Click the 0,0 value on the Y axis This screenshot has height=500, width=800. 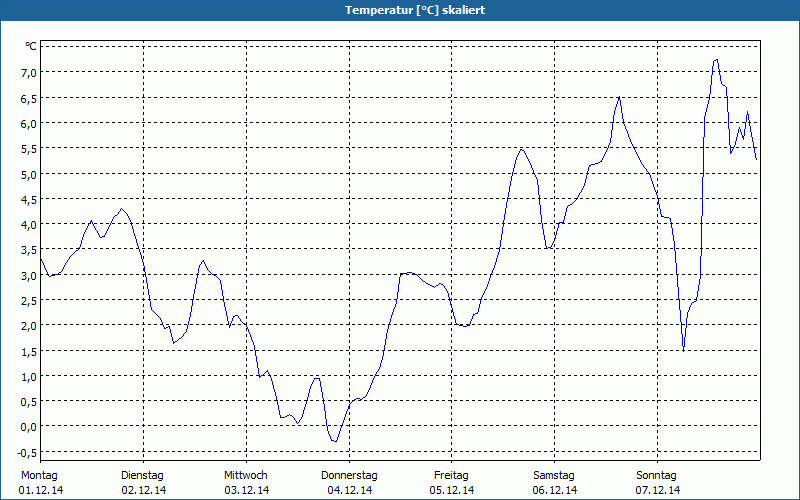coord(28,427)
